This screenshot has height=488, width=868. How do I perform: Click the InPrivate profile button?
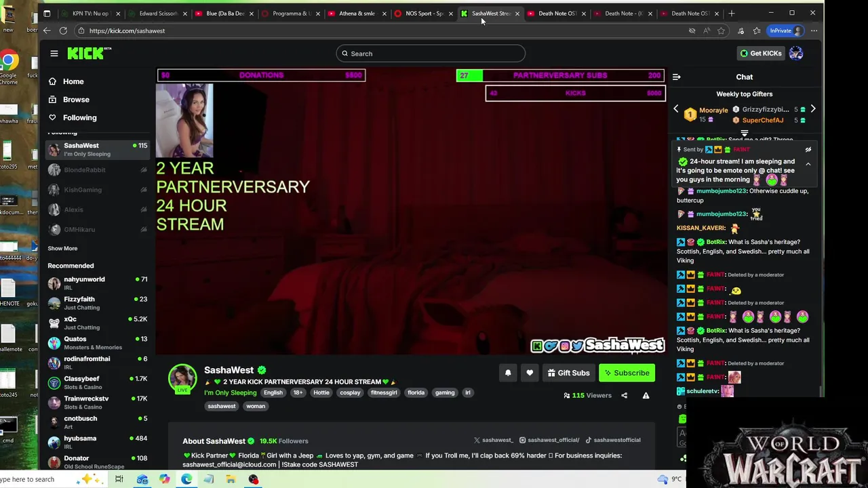[x=786, y=30]
